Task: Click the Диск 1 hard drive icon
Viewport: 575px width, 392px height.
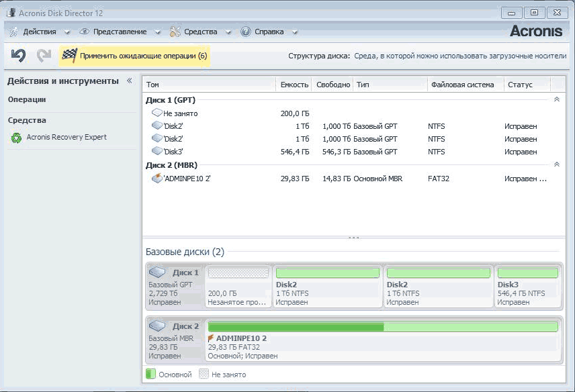Action: [157, 273]
